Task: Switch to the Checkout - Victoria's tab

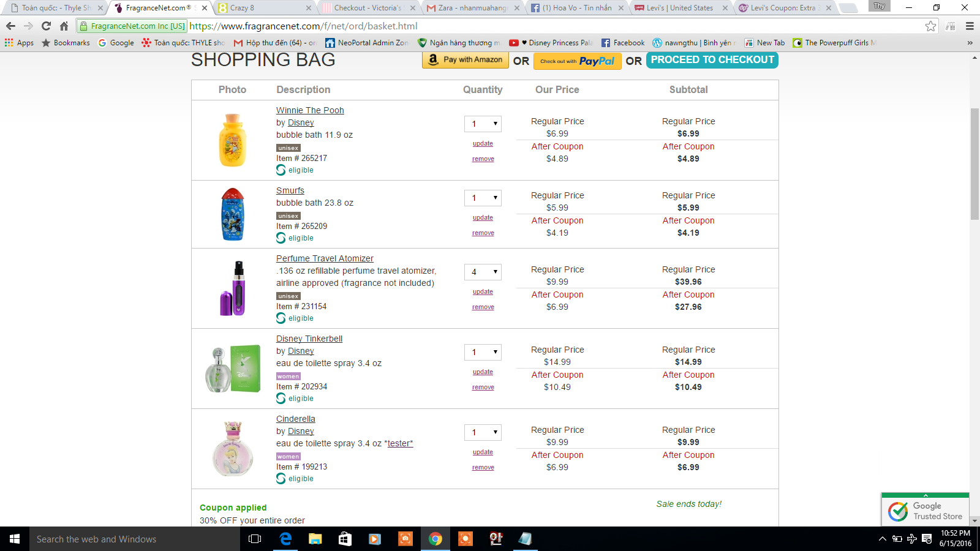Action: pyautogui.click(x=367, y=8)
